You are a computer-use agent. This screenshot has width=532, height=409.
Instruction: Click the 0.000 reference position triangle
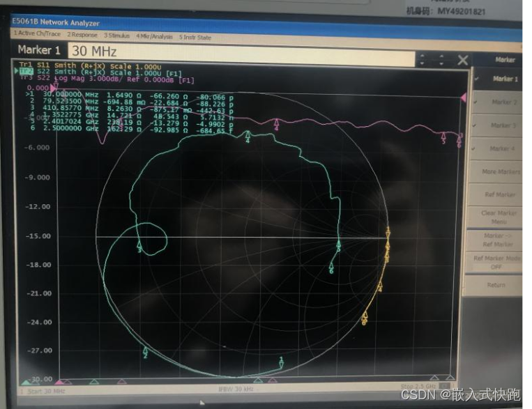click(53, 88)
